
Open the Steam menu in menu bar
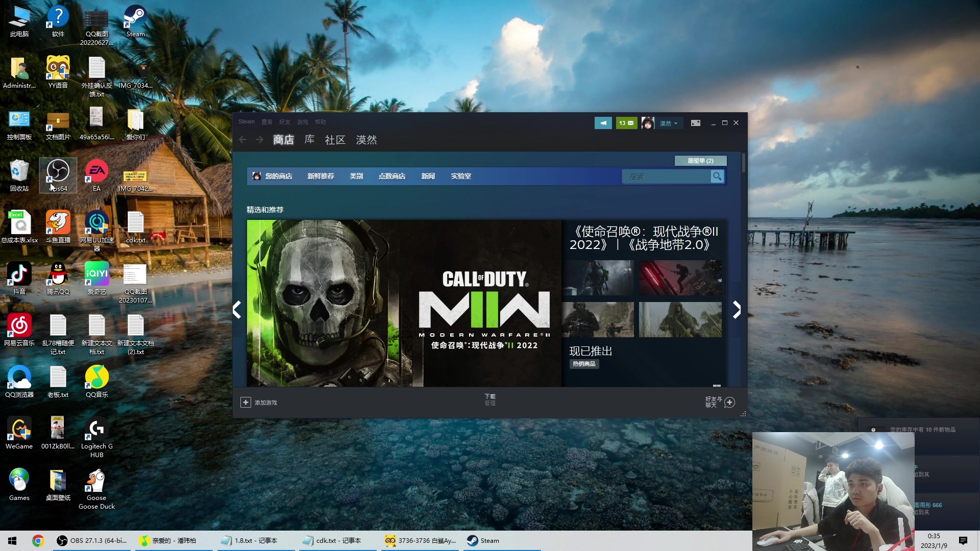coord(247,122)
